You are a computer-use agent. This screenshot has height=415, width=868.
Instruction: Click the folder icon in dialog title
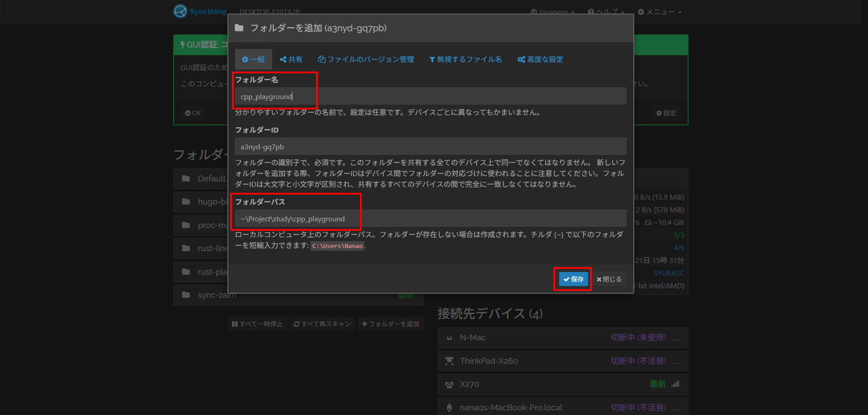click(239, 28)
